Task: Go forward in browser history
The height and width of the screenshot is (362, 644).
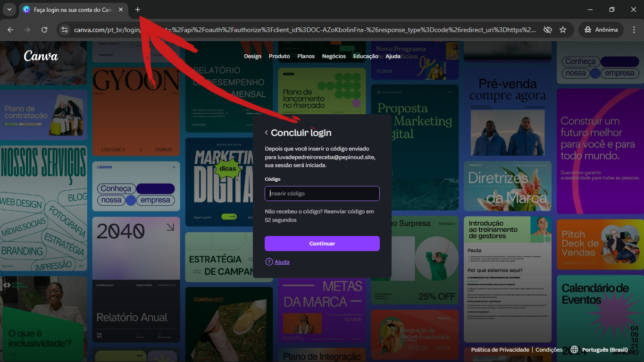Action: (27, 30)
